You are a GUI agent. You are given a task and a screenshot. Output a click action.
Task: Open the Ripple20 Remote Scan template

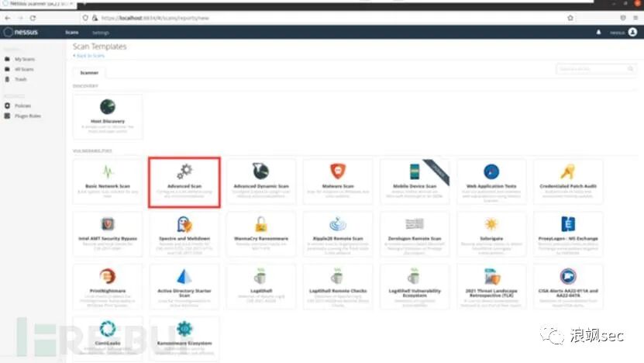[338, 234]
